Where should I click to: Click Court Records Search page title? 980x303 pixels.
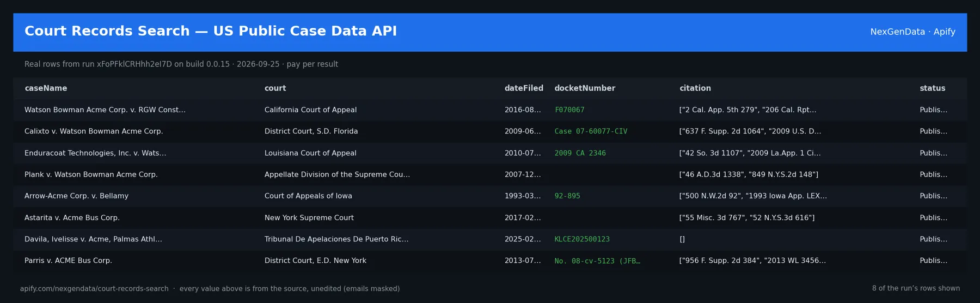click(211, 31)
